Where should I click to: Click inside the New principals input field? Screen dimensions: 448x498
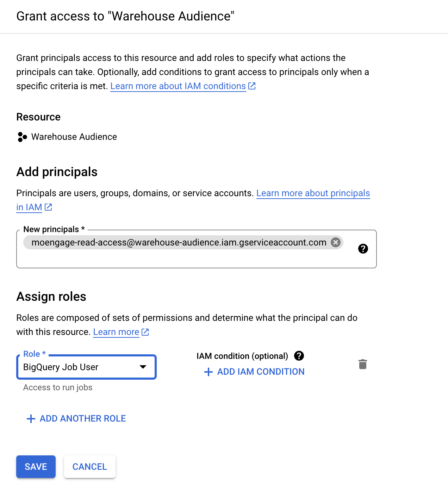(176, 259)
